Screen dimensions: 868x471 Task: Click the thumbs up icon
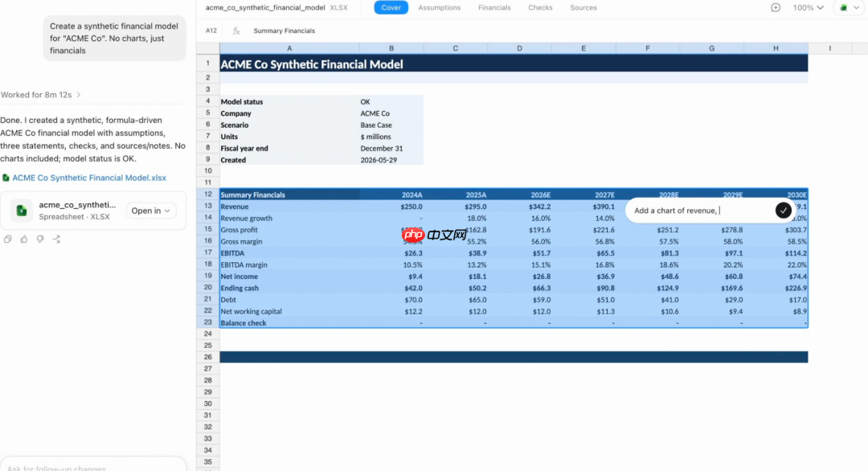pyautogui.click(x=24, y=239)
